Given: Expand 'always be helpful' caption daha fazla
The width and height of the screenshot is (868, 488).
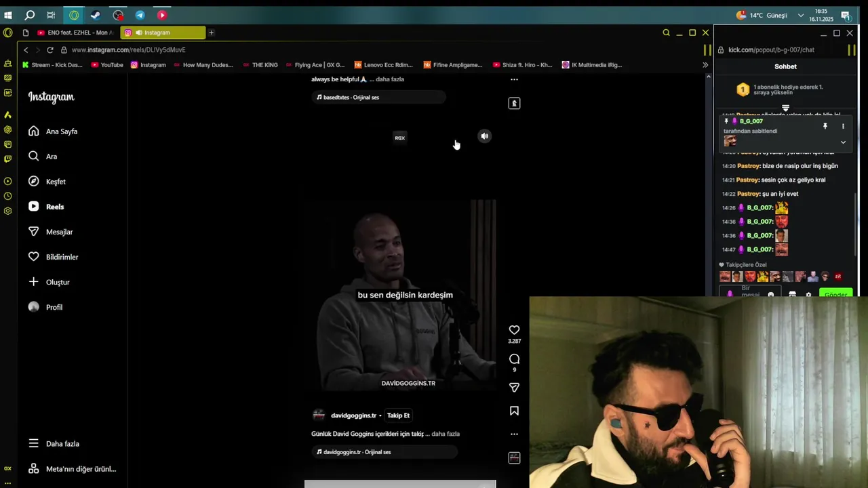Looking at the screenshot, I should 390,79.
